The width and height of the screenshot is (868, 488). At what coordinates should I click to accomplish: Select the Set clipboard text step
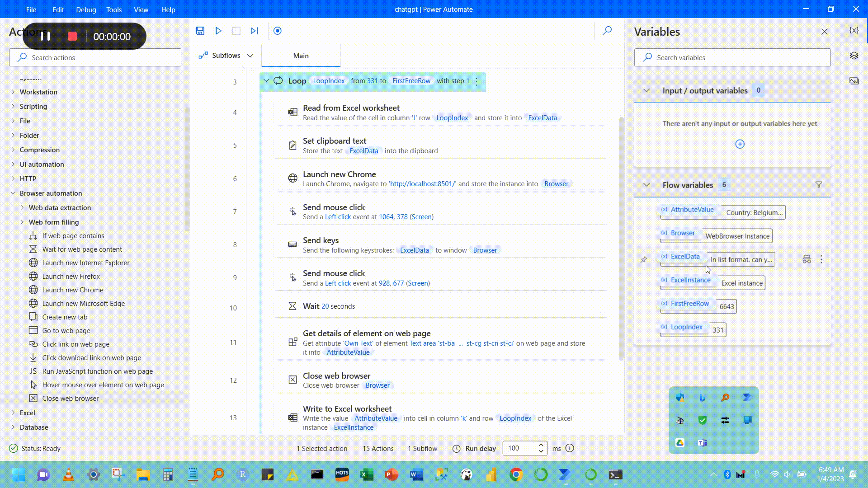tap(440, 145)
